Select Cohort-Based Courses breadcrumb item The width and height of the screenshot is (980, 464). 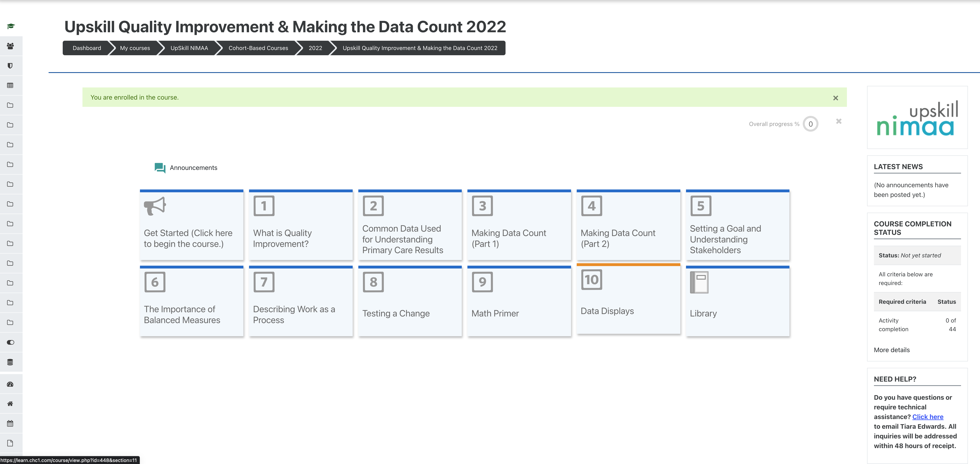tap(258, 48)
